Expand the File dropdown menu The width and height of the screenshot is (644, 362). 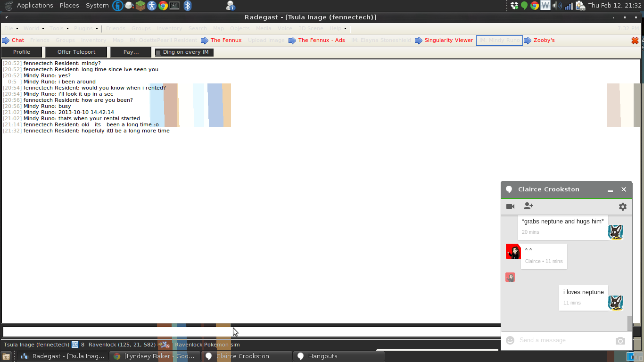click(x=11, y=28)
